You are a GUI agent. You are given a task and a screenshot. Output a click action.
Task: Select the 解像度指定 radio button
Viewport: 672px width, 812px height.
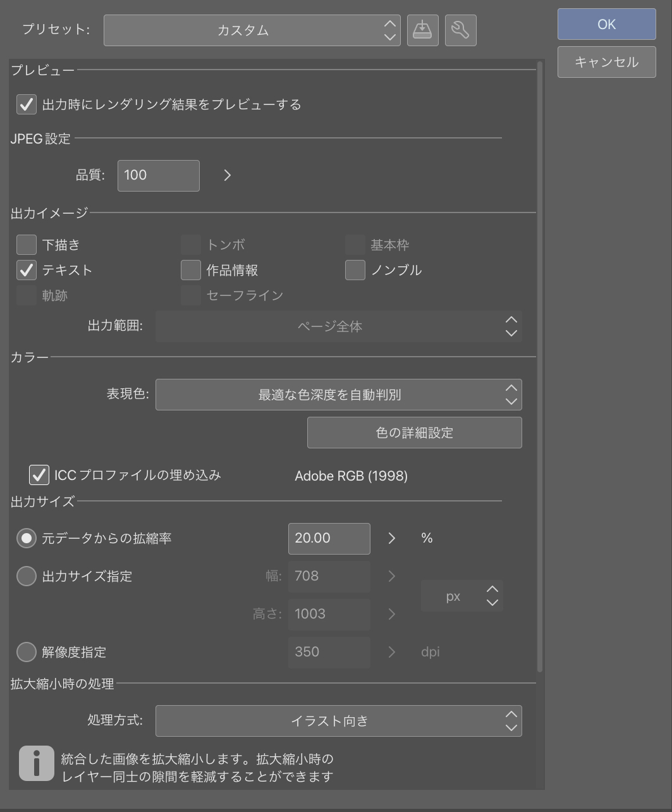26,652
